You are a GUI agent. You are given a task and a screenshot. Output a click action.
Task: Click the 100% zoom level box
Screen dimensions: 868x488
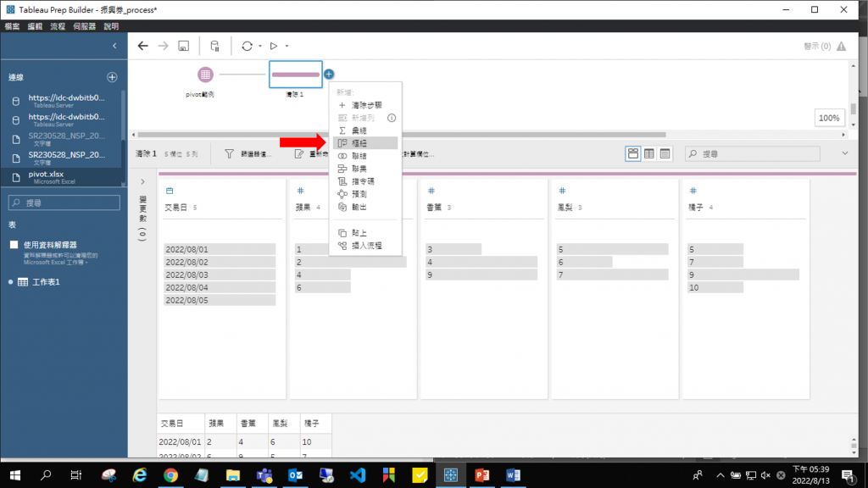pyautogui.click(x=829, y=118)
